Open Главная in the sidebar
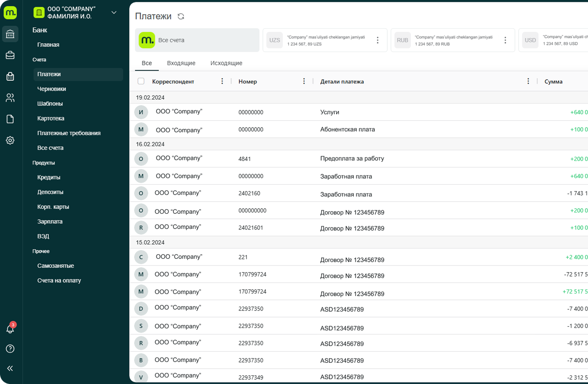Screen dimensions: 588x384 (48, 45)
